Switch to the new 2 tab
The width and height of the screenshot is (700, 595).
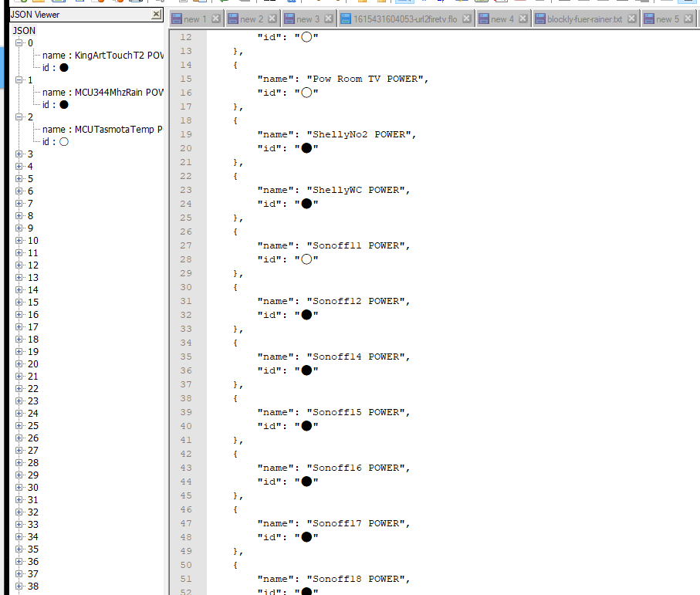pos(252,19)
